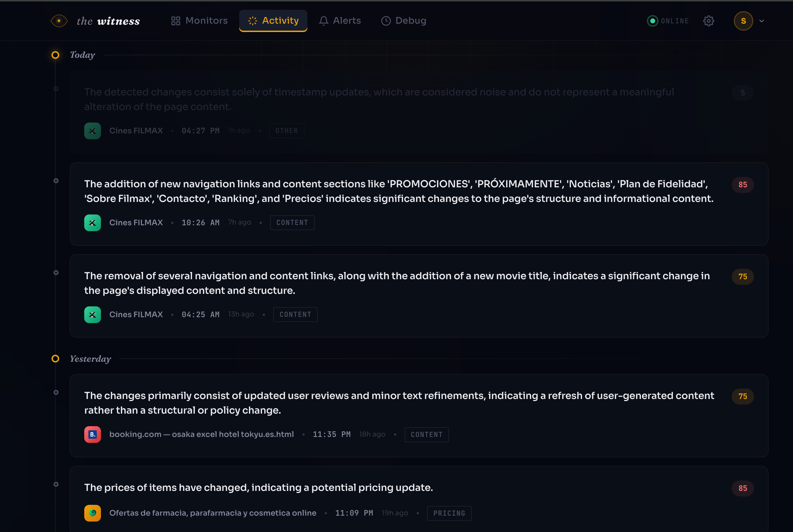Click the Today timeline marker
The height and width of the screenshot is (532, 793).
(x=55, y=55)
